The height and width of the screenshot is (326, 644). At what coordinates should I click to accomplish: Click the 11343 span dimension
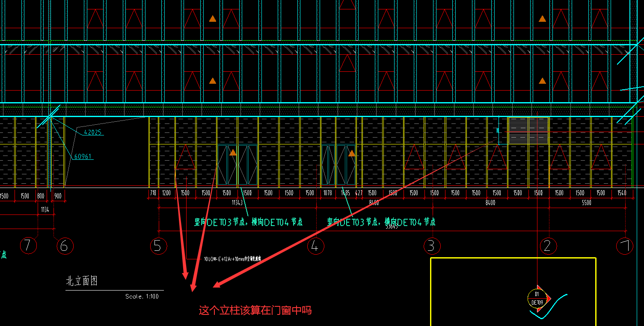[237, 203]
